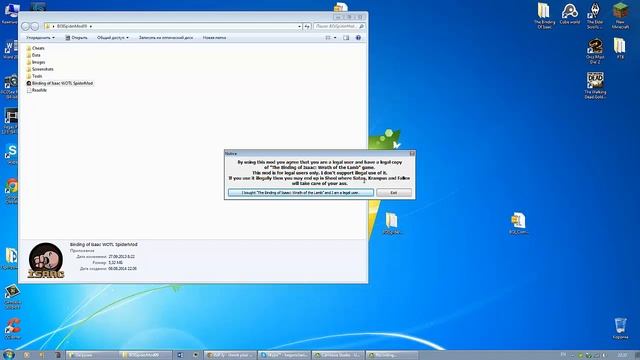Confirm 'I bought The Binding of Isaac' legal user button
Screen dimensions: 640x360
(301, 192)
